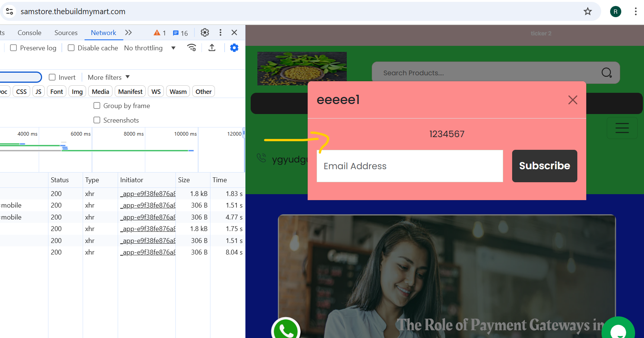644x338 pixels.
Task: Expand More filters dropdown
Action: coord(109,77)
